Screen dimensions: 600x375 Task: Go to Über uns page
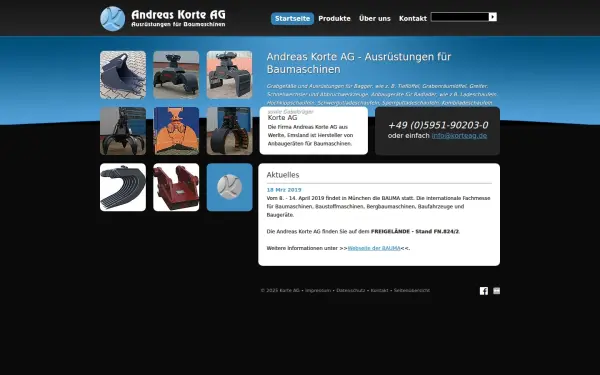click(375, 18)
